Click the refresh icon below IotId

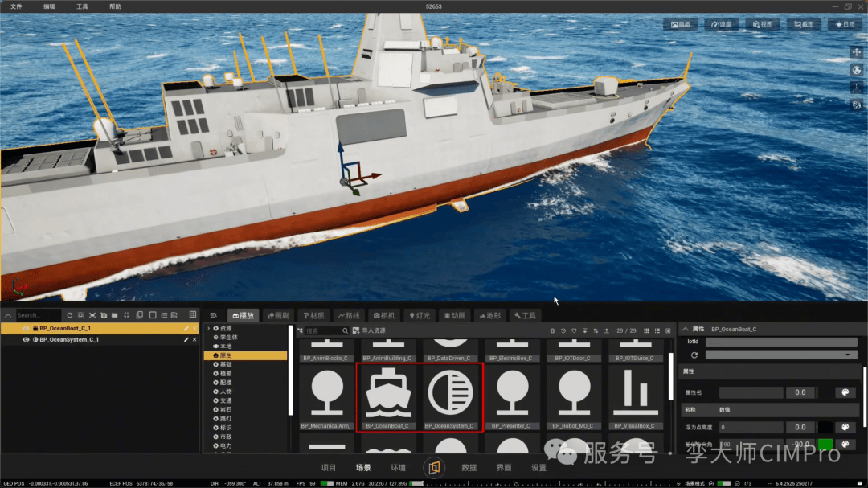point(694,355)
